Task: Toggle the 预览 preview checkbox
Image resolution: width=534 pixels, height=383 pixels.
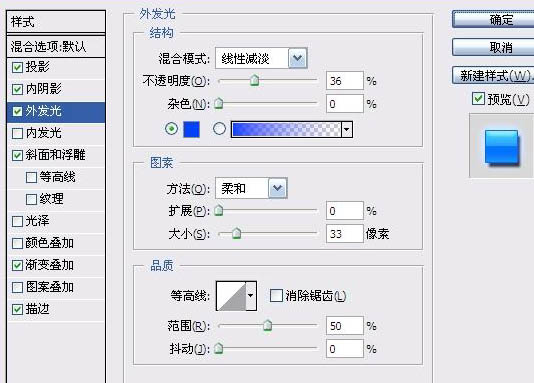Action: pos(478,99)
